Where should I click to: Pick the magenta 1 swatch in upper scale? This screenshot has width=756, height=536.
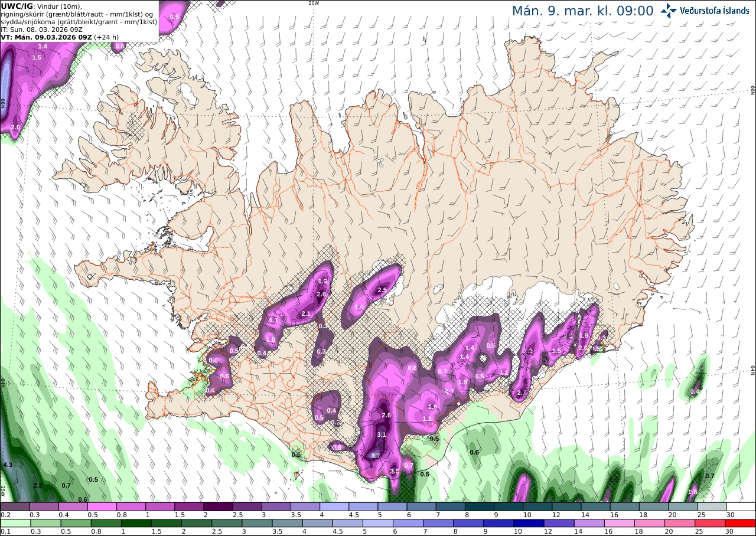click(x=160, y=506)
